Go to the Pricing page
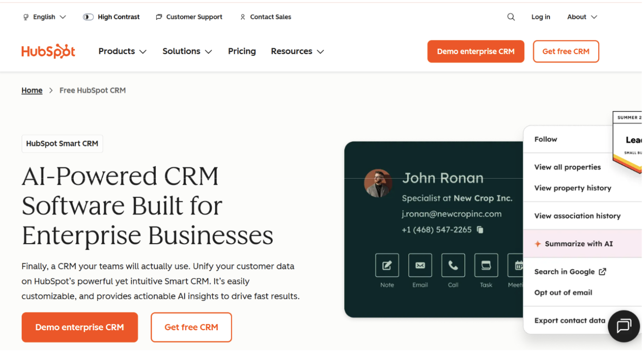644x362 pixels. (242, 52)
